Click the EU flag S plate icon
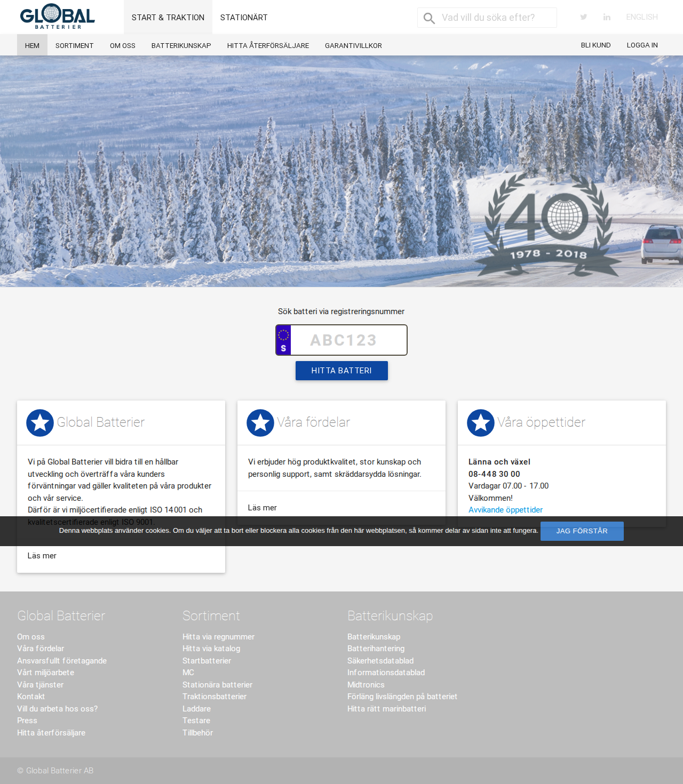 click(x=283, y=340)
